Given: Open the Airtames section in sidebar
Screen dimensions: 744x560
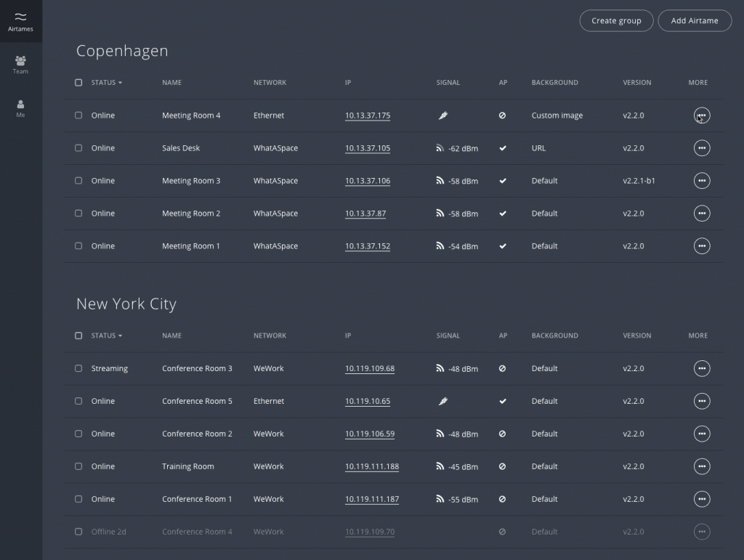Looking at the screenshot, I should coord(20,21).
